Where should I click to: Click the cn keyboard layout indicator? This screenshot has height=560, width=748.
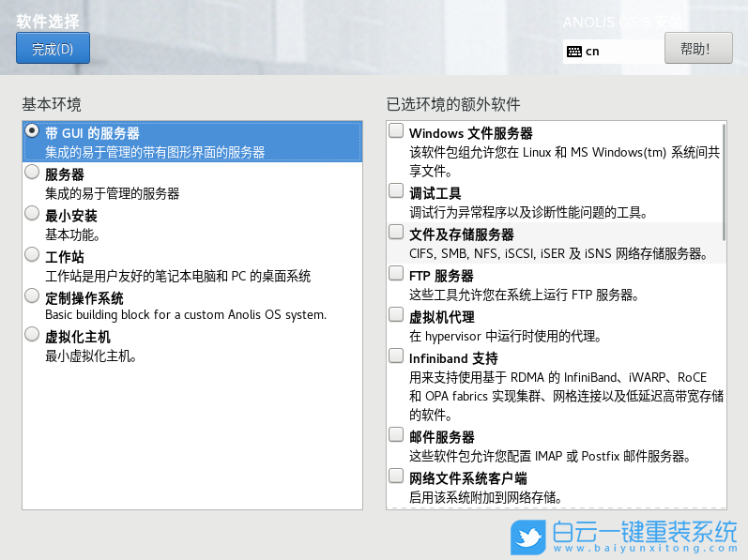[592, 52]
